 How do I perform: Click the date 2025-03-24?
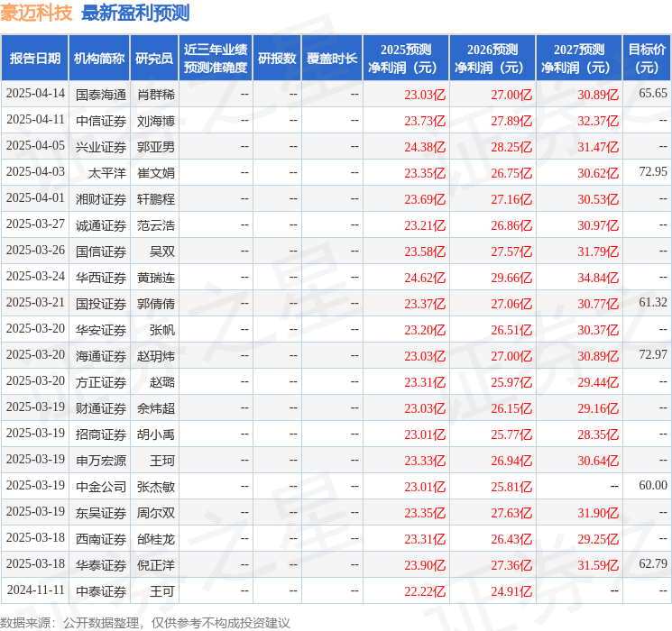click(35, 276)
